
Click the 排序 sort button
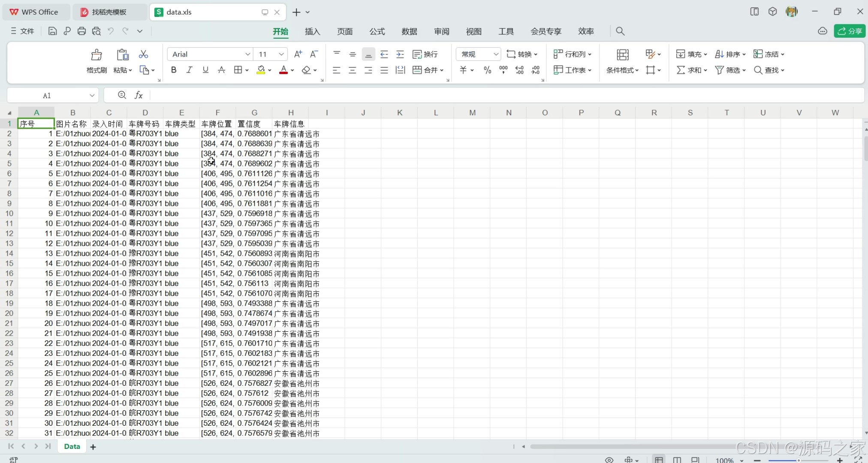730,54
